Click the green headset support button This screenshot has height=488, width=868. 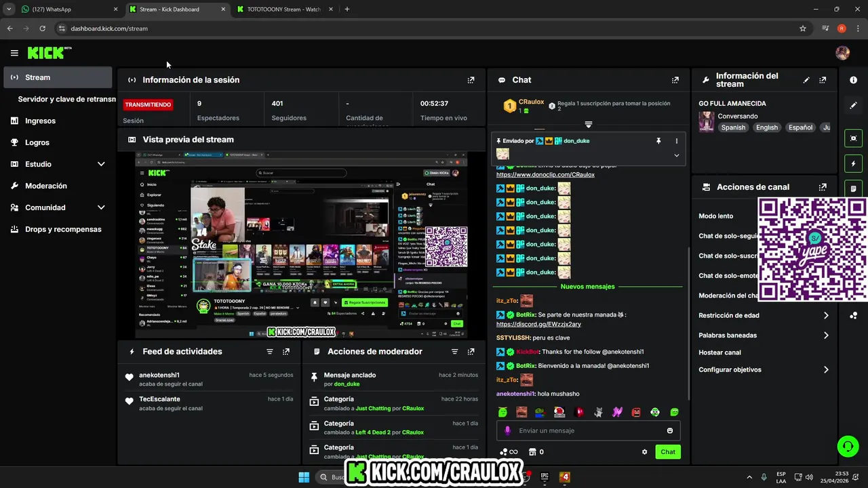click(848, 446)
